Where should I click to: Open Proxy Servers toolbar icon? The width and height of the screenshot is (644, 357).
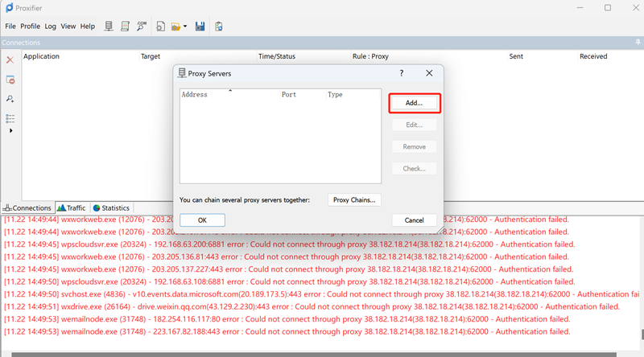point(109,27)
